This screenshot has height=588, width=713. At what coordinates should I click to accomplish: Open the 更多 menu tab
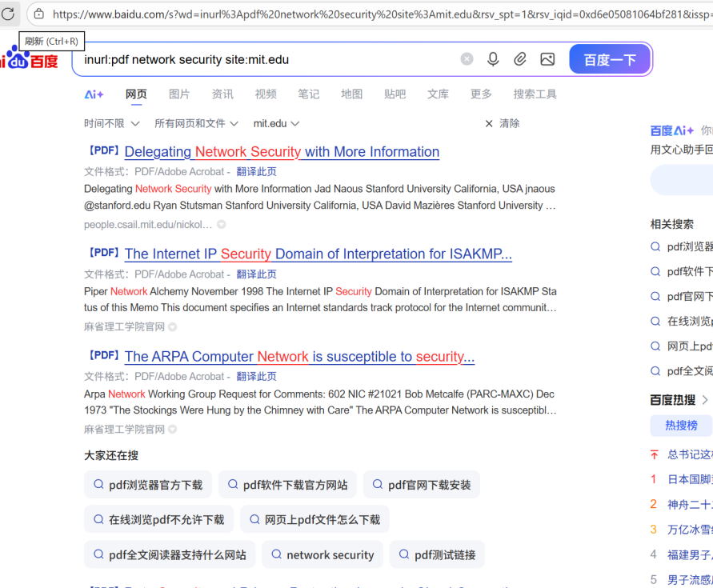(x=481, y=94)
